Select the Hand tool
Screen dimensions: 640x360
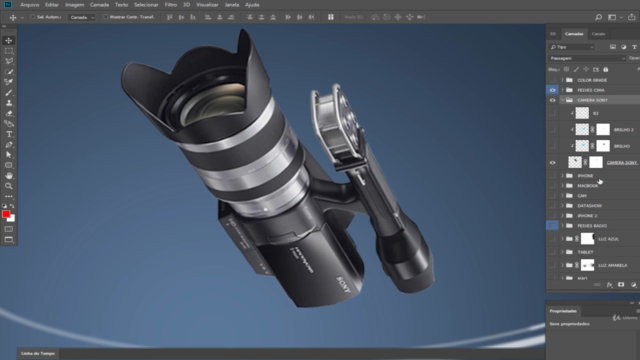point(9,176)
